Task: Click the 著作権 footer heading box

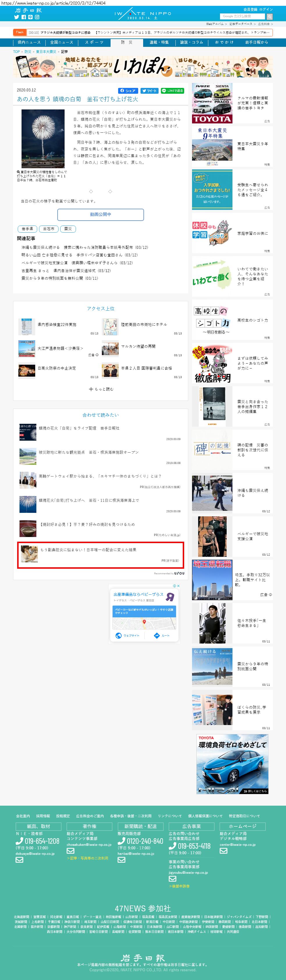Action: pos(89,826)
